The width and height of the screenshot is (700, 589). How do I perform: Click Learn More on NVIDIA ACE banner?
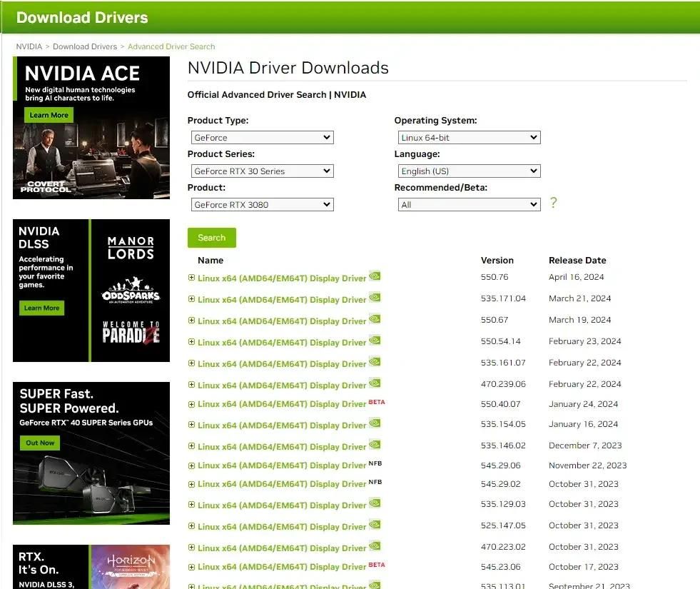coord(49,115)
